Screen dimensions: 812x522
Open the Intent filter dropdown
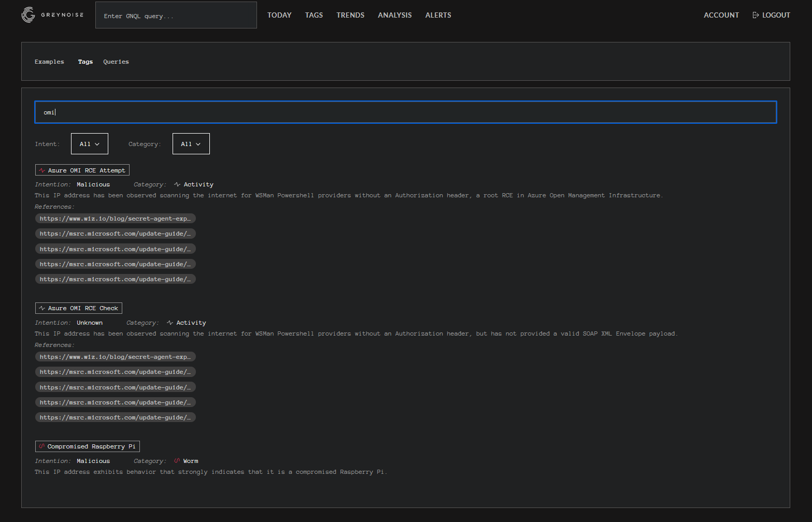[90, 144]
